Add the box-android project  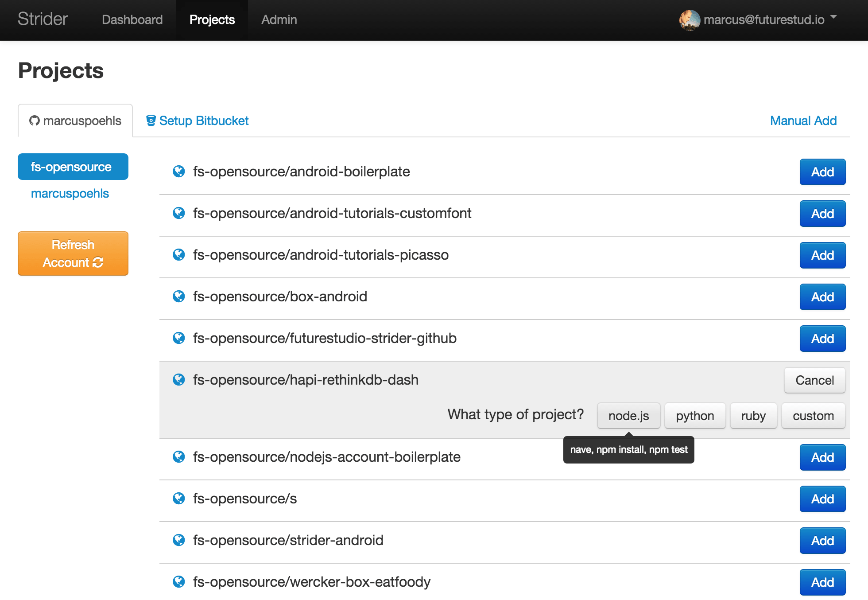click(822, 297)
